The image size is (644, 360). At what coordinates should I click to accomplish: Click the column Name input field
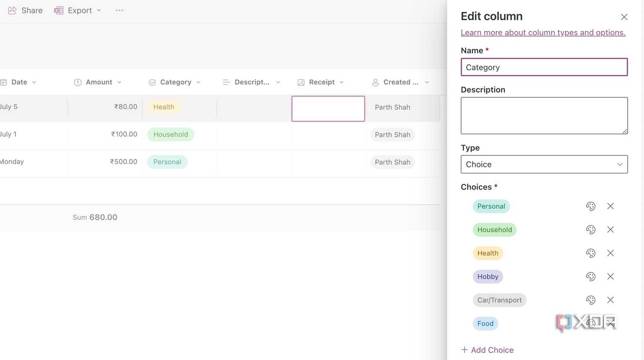pos(544,67)
